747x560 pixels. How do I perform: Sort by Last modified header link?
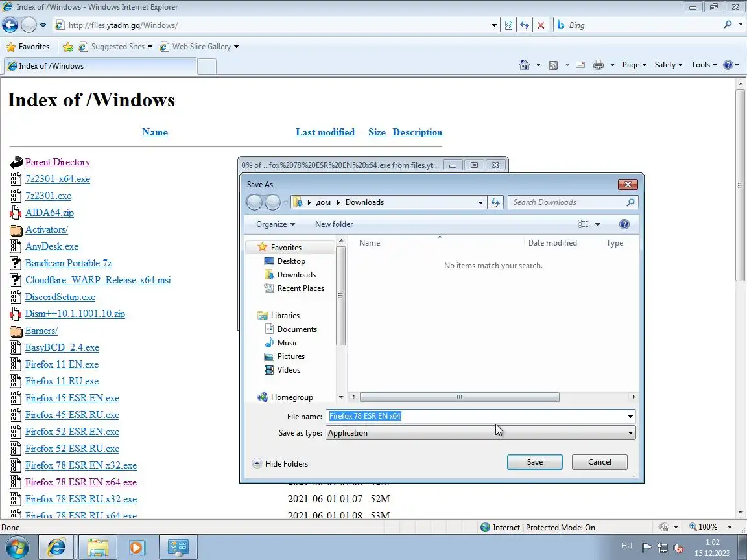tap(325, 132)
